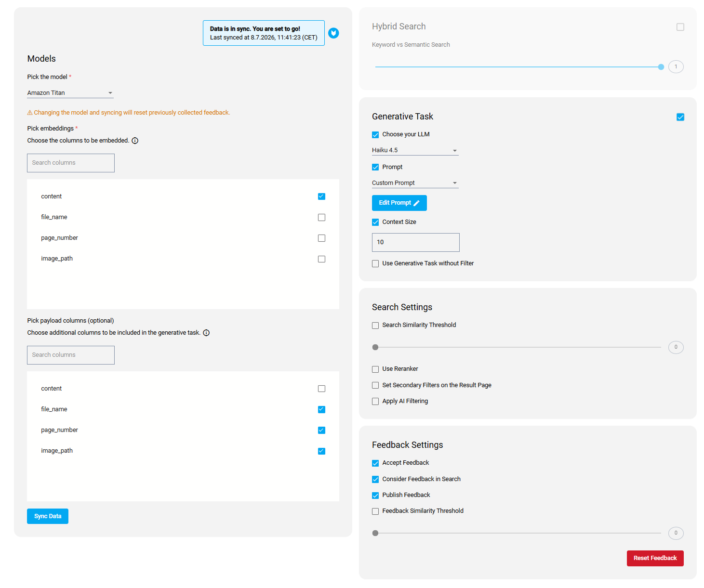Enable Feedback Similarity Threshold checkbox
Viewport: 704px width, 588px height.
[x=375, y=511]
